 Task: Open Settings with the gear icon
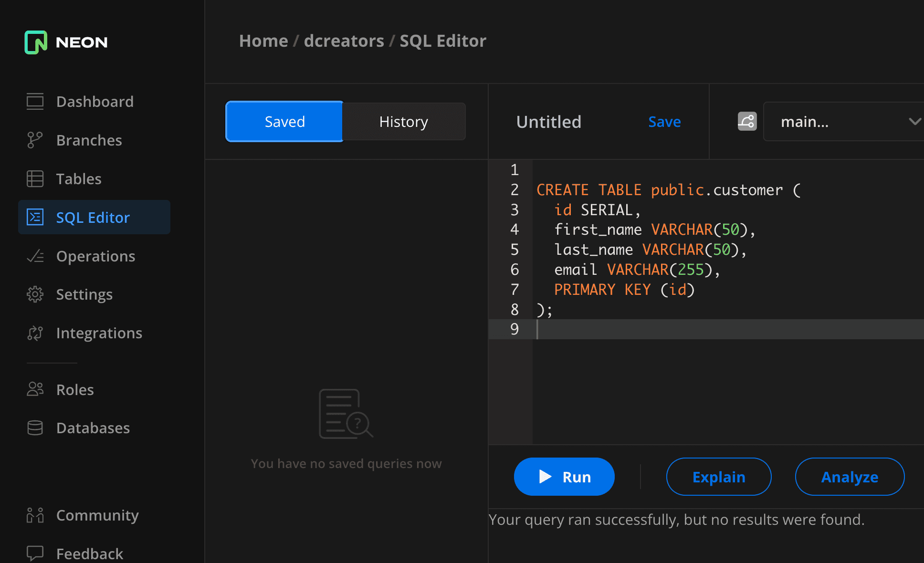point(35,294)
